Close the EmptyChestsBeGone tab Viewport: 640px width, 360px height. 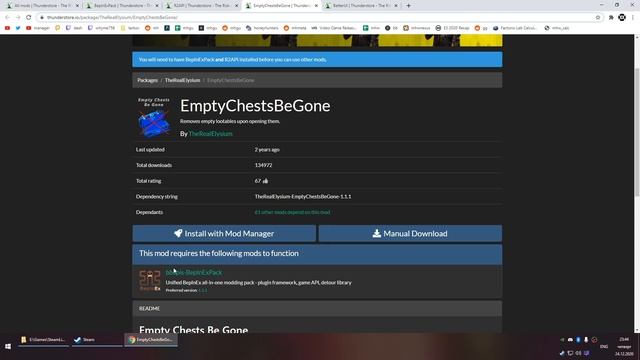(316, 6)
